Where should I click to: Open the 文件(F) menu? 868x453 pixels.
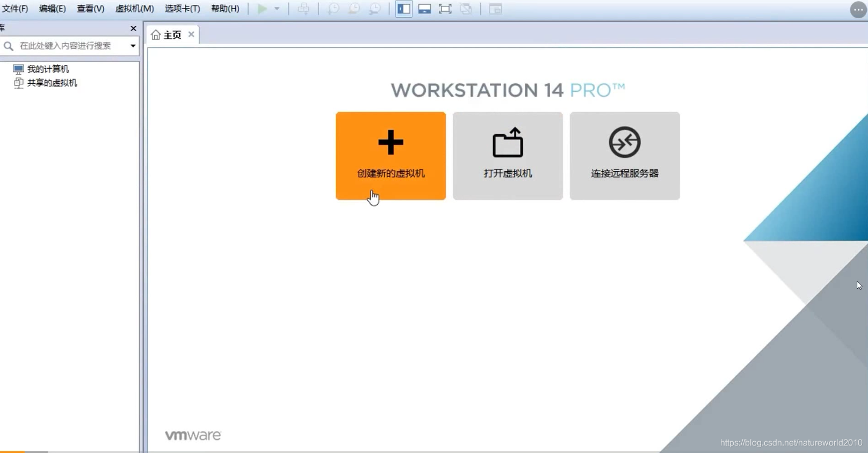pos(15,9)
